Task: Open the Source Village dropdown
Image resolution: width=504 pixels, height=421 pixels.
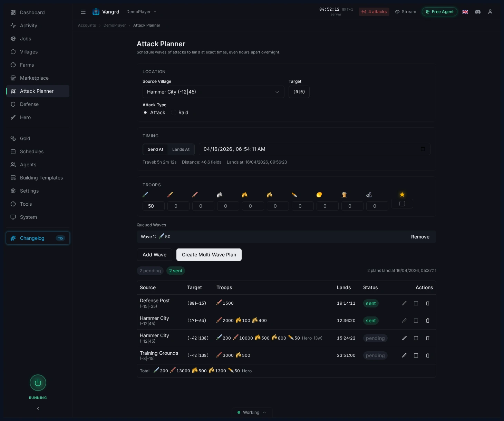Action: pyautogui.click(x=213, y=92)
